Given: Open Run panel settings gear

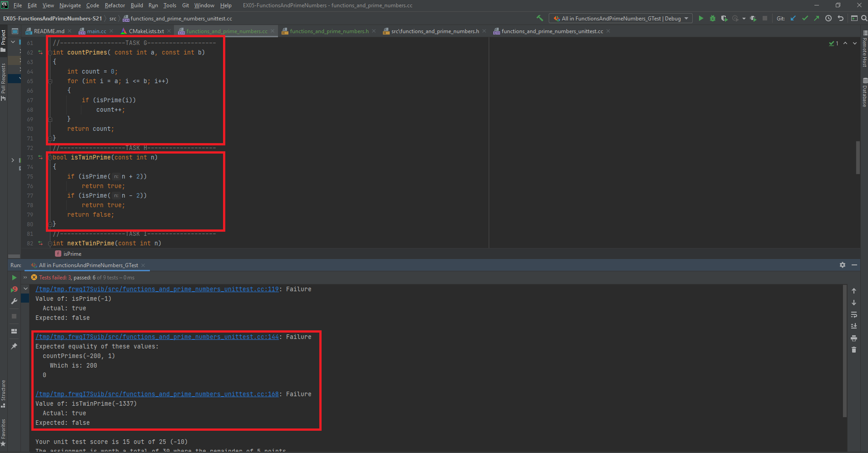Looking at the screenshot, I should [x=843, y=265].
